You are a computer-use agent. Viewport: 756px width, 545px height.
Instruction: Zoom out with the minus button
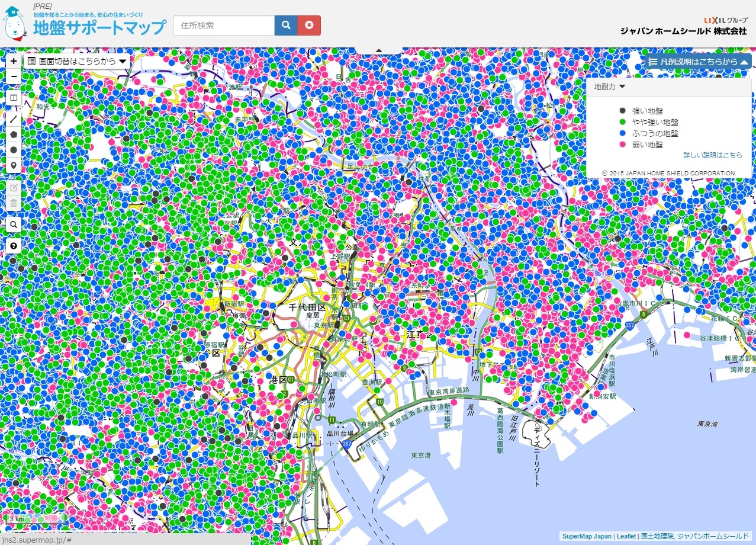14,76
